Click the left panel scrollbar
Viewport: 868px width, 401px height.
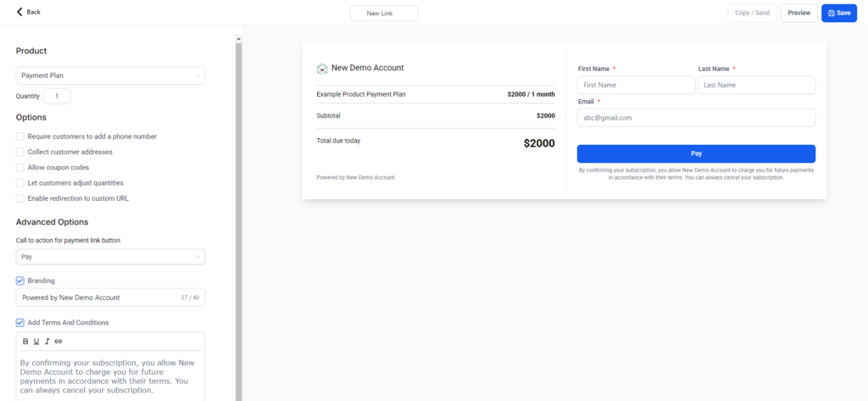(238, 221)
